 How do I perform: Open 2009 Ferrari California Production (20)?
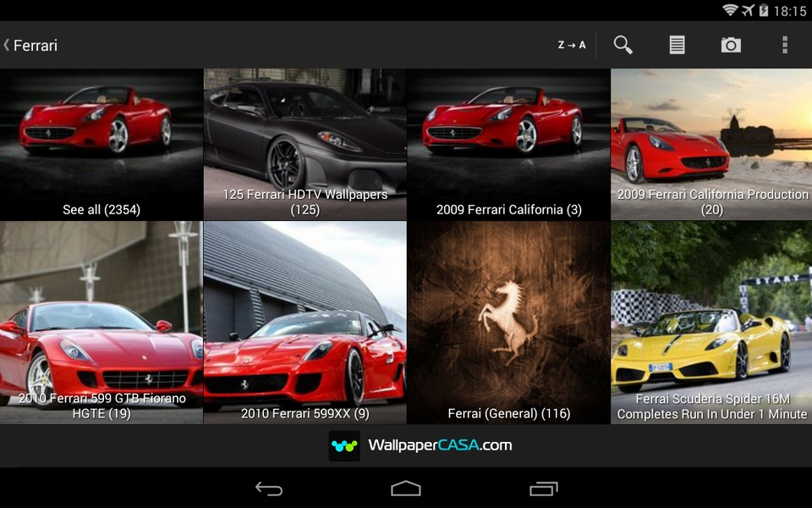[711, 145]
